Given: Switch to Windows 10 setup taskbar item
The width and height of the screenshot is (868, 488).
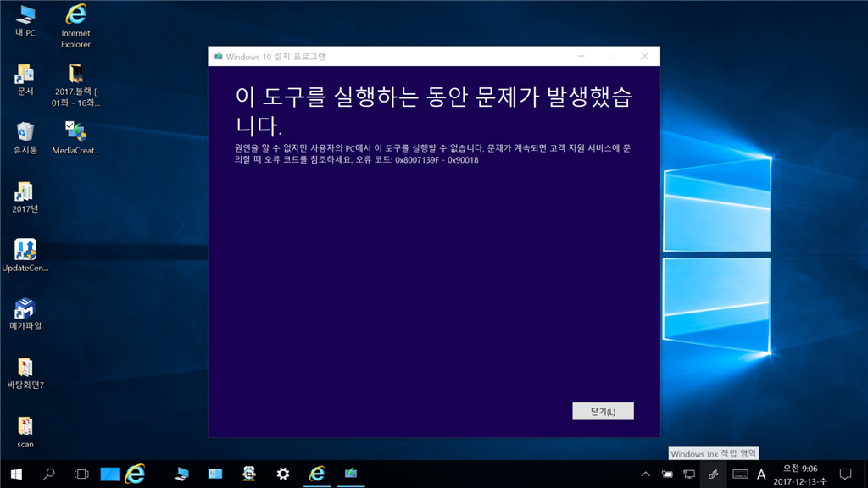Looking at the screenshot, I should pyautogui.click(x=351, y=474).
